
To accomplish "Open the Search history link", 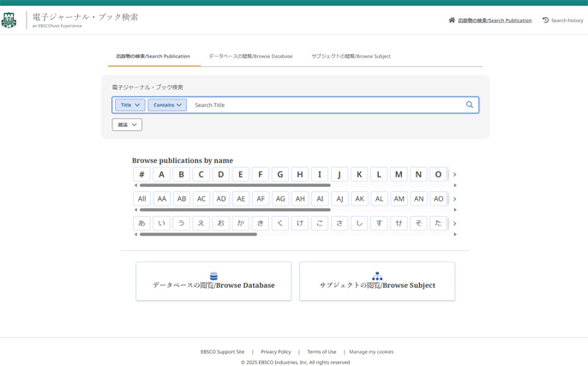I will tap(563, 21).
